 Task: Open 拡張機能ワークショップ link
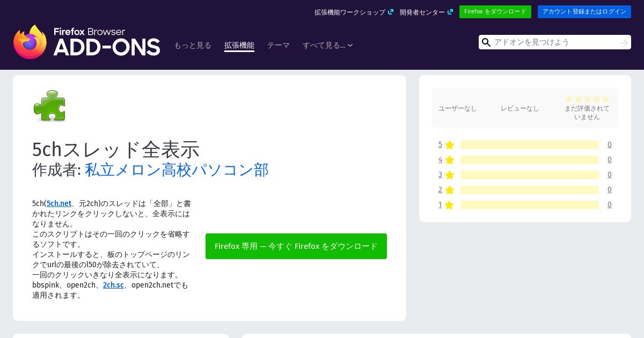(350, 12)
